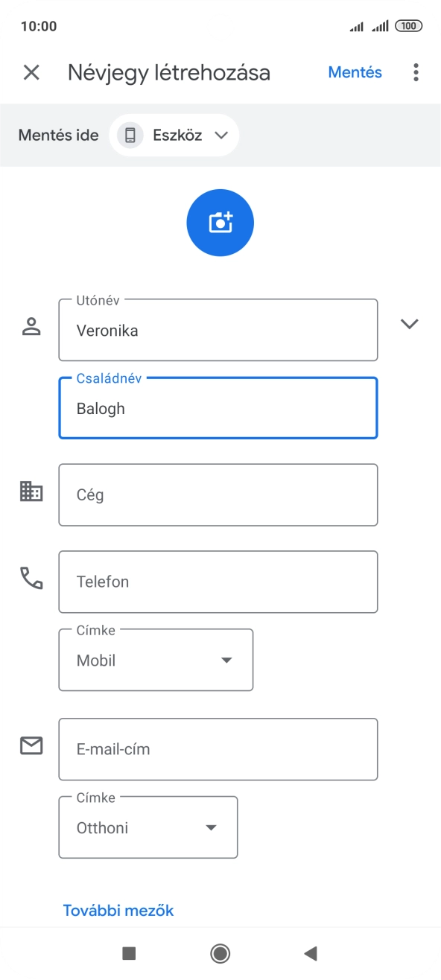Viewport: 441px width, 980px height.
Task: Click the E-mail-cím input field
Action: pyautogui.click(x=218, y=749)
